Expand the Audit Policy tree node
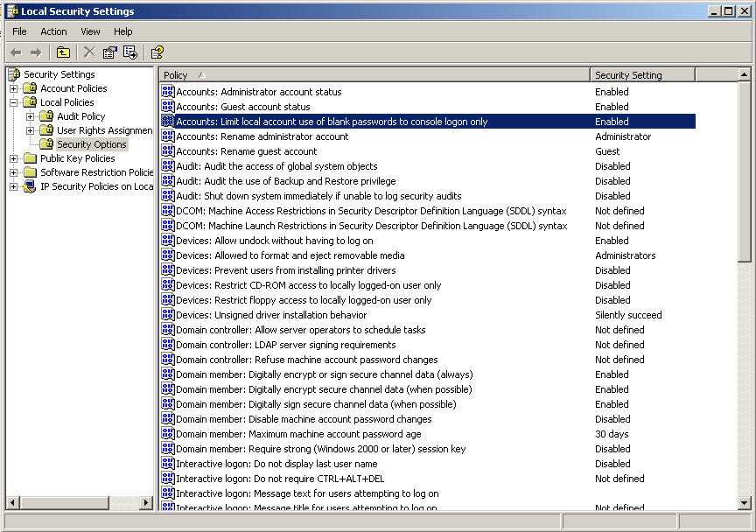 pos(31,116)
